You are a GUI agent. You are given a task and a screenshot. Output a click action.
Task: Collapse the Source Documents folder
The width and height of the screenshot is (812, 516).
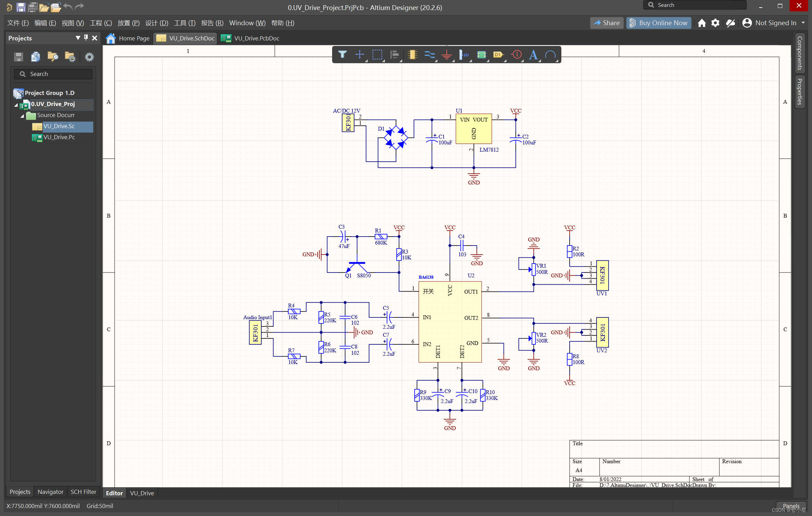coord(22,116)
